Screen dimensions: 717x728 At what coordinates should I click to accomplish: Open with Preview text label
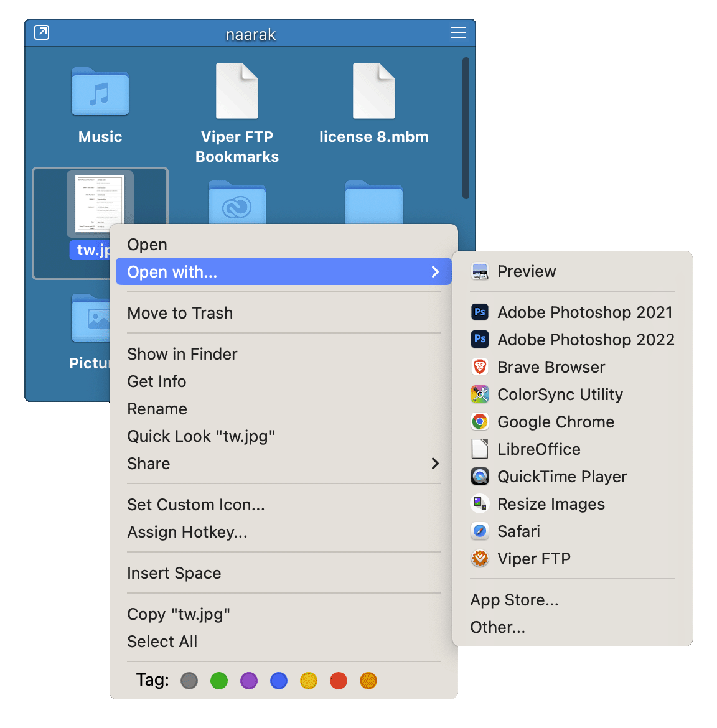point(527,271)
